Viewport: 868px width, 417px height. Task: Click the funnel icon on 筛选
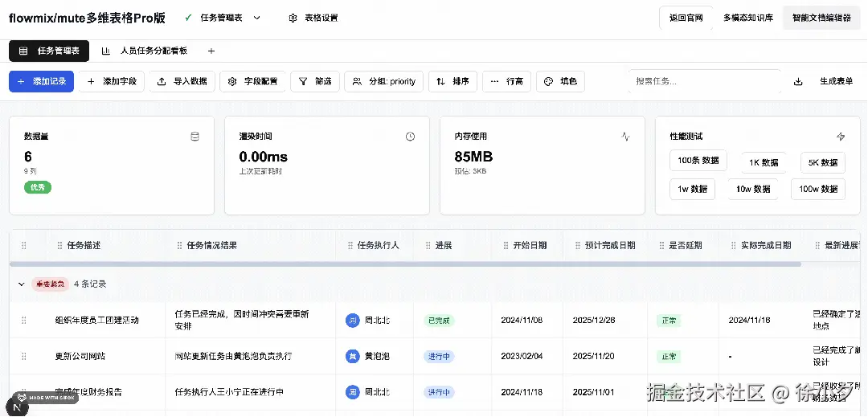click(303, 82)
